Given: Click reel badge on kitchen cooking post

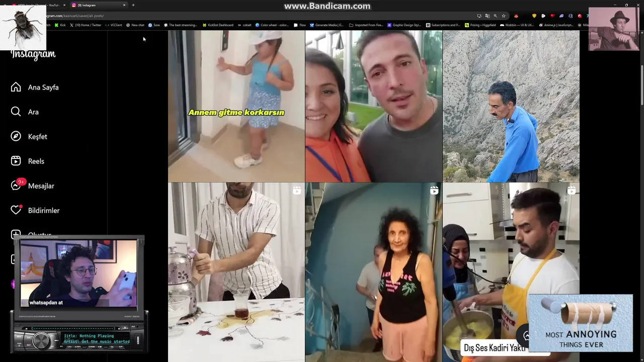Looking at the screenshot, I should point(572,191).
